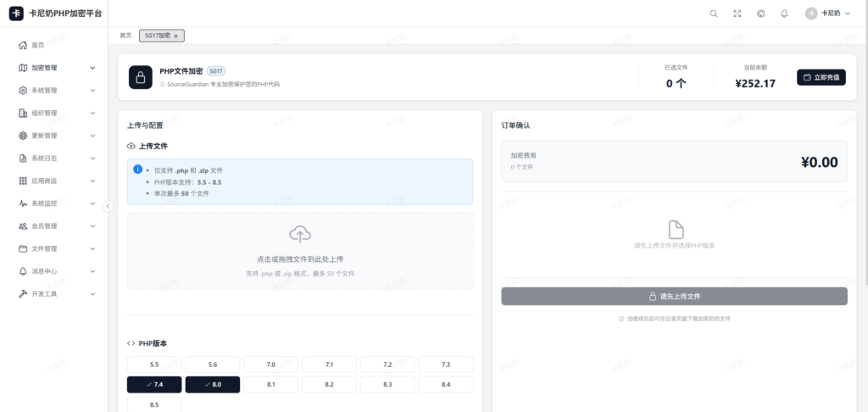Open theme settings palette icon
The height and width of the screenshot is (412, 868).
[760, 14]
